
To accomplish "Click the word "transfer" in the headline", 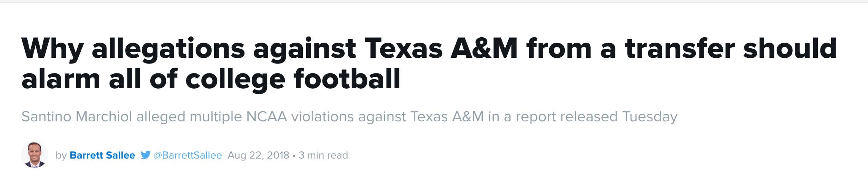I will (680, 48).
